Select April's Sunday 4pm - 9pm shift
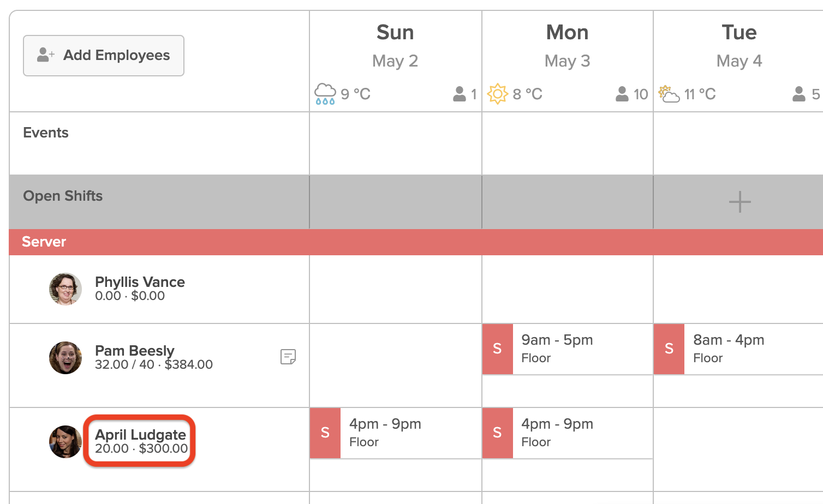The width and height of the screenshot is (823, 504). point(396,433)
